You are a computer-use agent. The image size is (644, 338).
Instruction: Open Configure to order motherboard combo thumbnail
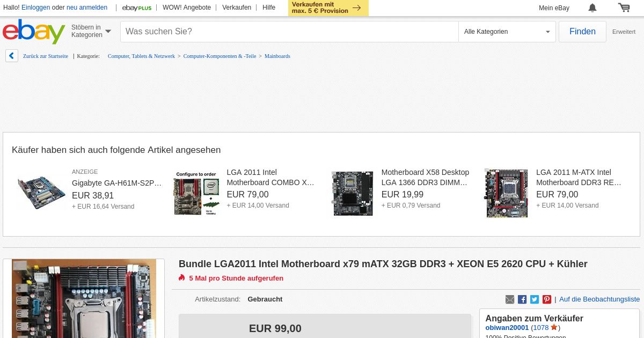click(x=196, y=193)
